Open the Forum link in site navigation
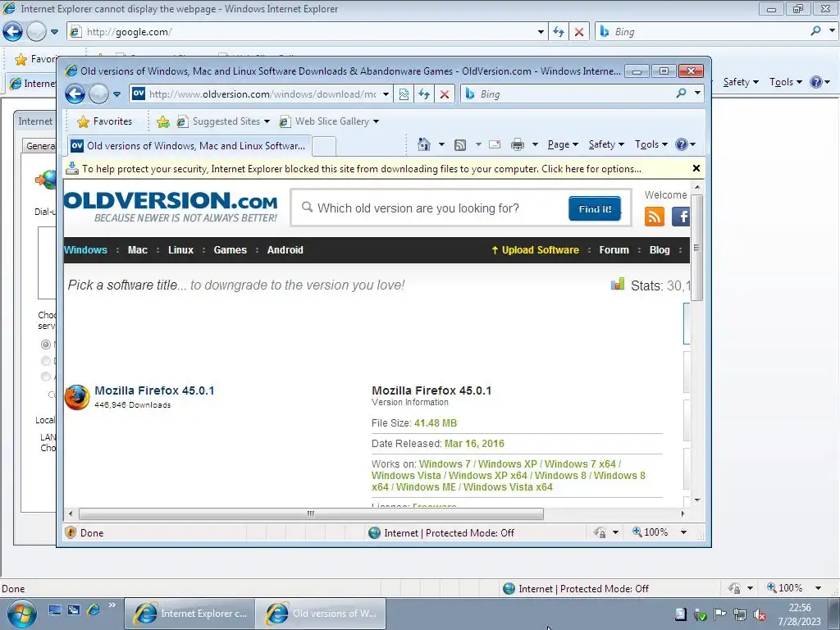Viewport: 840px width, 630px height. pos(614,250)
